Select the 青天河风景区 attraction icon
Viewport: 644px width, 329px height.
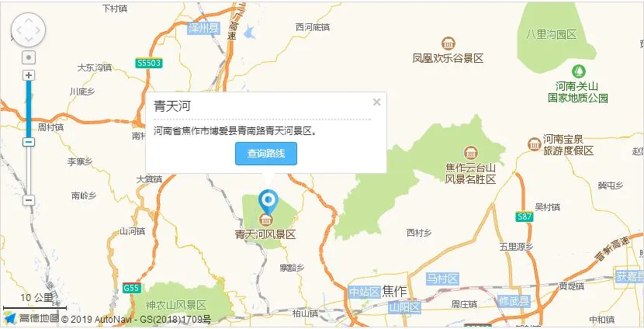(267, 220)
